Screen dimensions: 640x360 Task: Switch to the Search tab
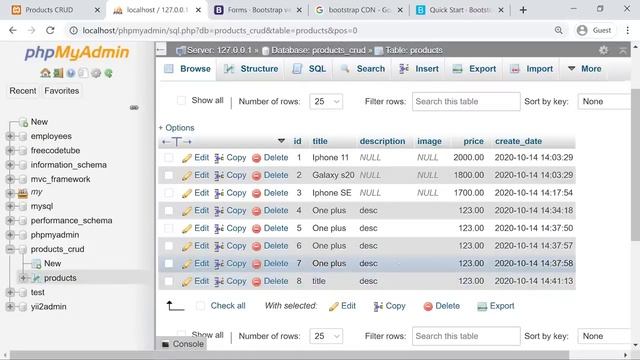pyautogui.click(x=362, y=69)
